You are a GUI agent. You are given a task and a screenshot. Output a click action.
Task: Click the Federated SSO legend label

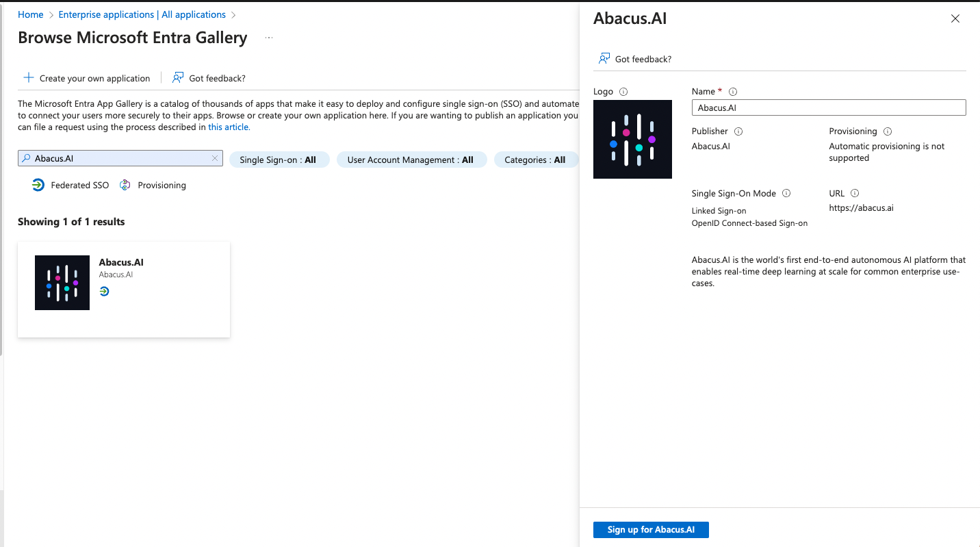80,185
